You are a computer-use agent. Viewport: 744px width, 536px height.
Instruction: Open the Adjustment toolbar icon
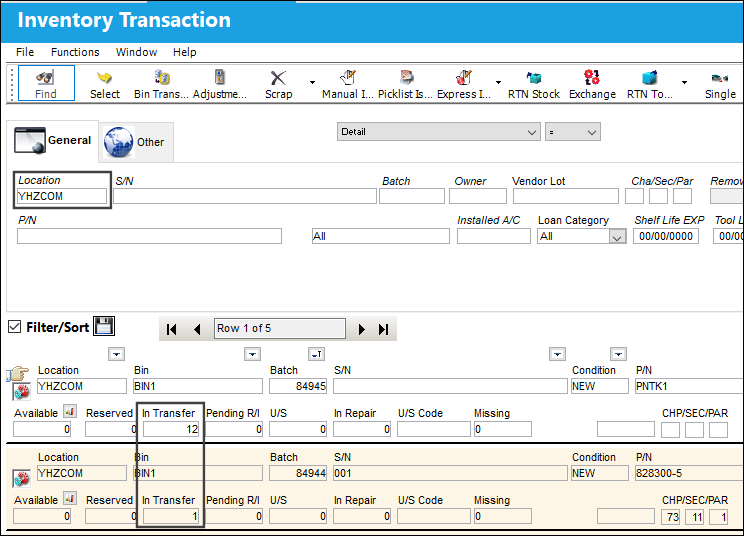coord(220,83)
